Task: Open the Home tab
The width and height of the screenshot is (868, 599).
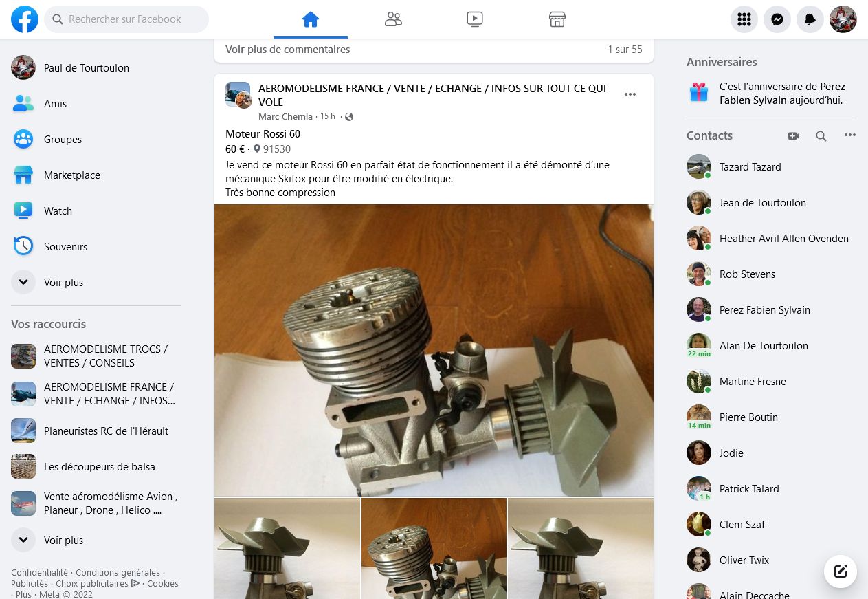Action: click(x=311, y=19)
